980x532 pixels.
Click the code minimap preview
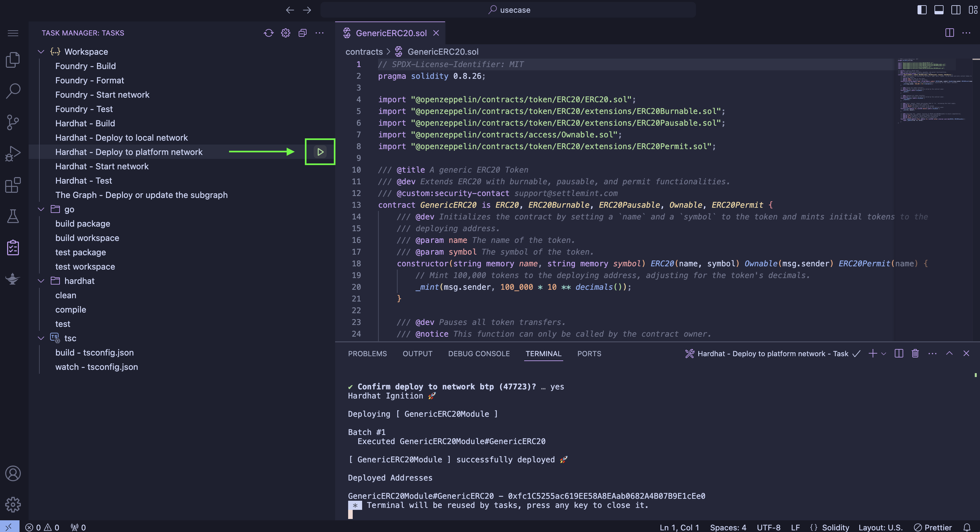934,91
